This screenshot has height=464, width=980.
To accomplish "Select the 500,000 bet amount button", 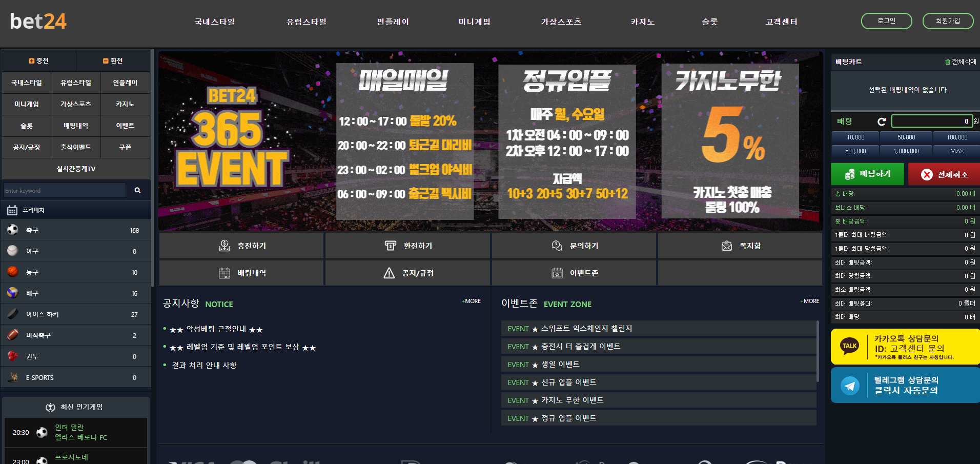I will coord(855,151).
